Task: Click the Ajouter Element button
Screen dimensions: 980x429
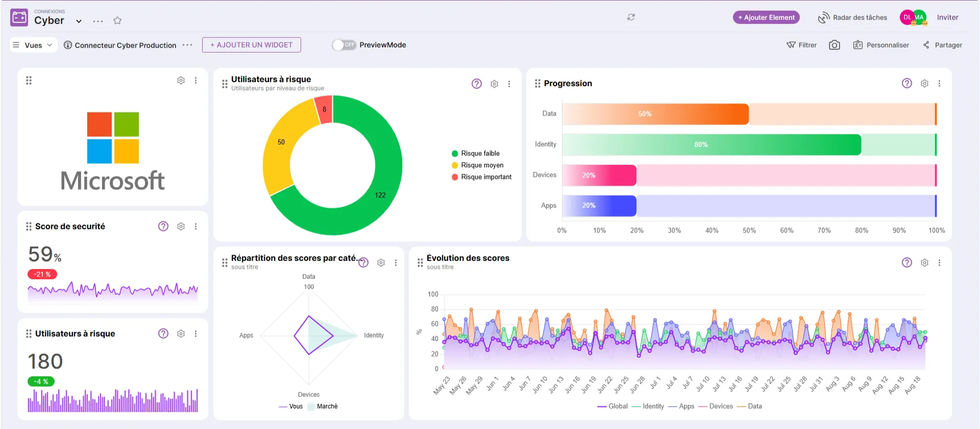Action: [x=766, y=17]
